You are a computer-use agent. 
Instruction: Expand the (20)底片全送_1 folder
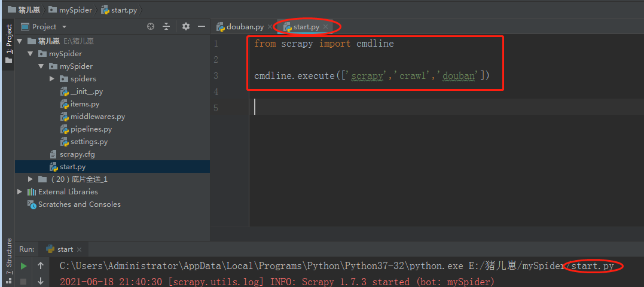pos(30,179)
